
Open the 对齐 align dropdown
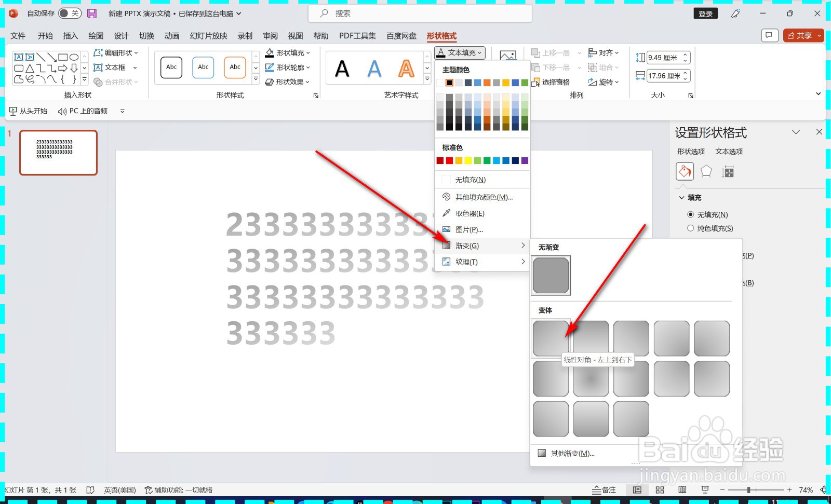point(604,53)
